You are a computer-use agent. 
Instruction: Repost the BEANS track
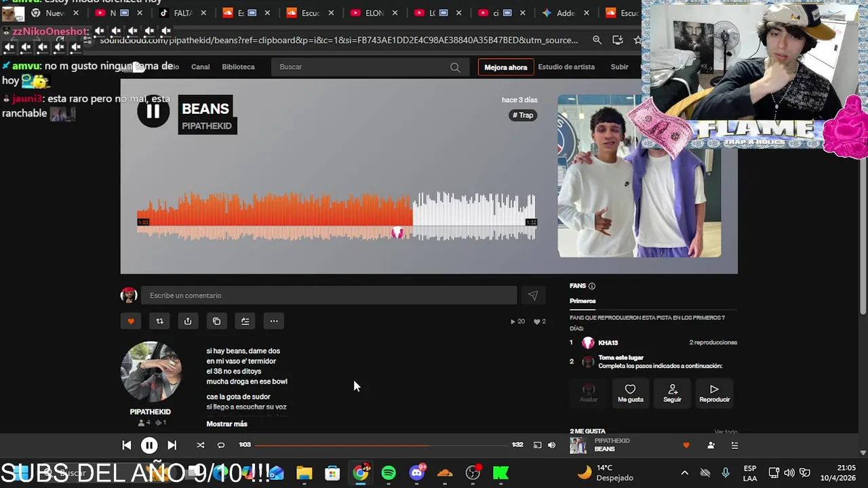coord(159,321)
